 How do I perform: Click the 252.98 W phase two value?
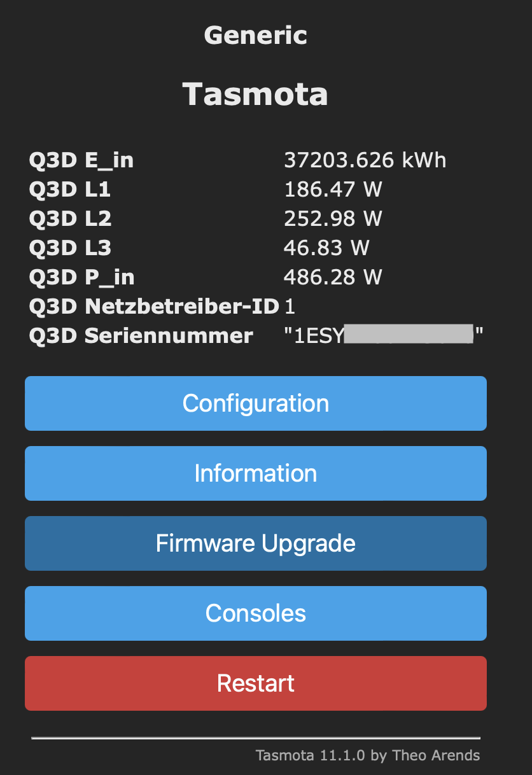click(332, 218)
